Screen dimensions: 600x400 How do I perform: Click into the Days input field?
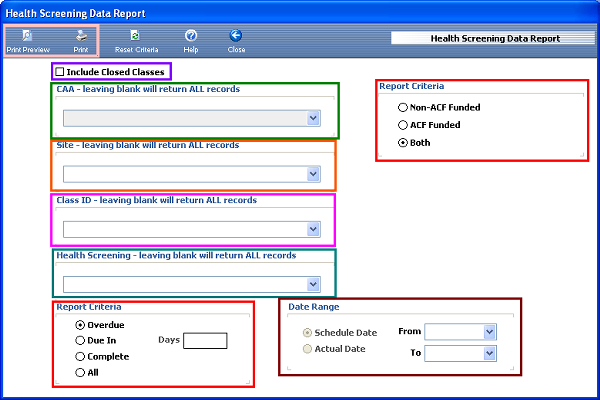click(205, 341)
